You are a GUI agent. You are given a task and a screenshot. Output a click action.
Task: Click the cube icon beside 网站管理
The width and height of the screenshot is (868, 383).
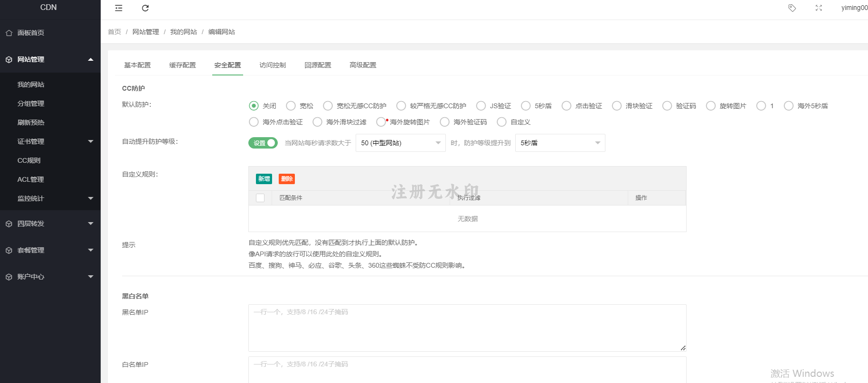pos(9,59)
